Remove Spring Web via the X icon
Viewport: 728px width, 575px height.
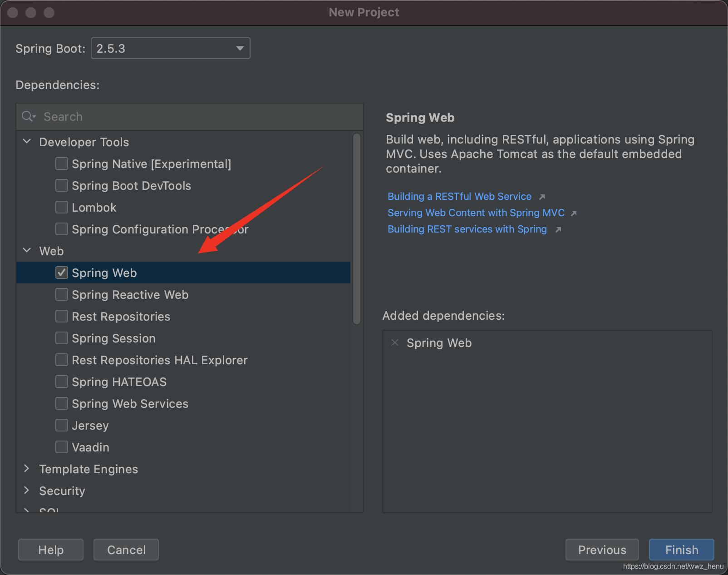click(395, 342)
